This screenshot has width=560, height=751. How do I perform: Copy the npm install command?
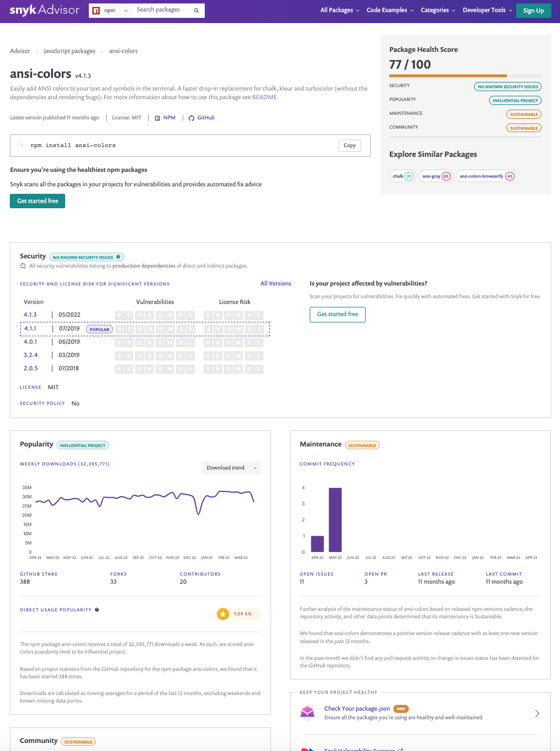point(349,145)
